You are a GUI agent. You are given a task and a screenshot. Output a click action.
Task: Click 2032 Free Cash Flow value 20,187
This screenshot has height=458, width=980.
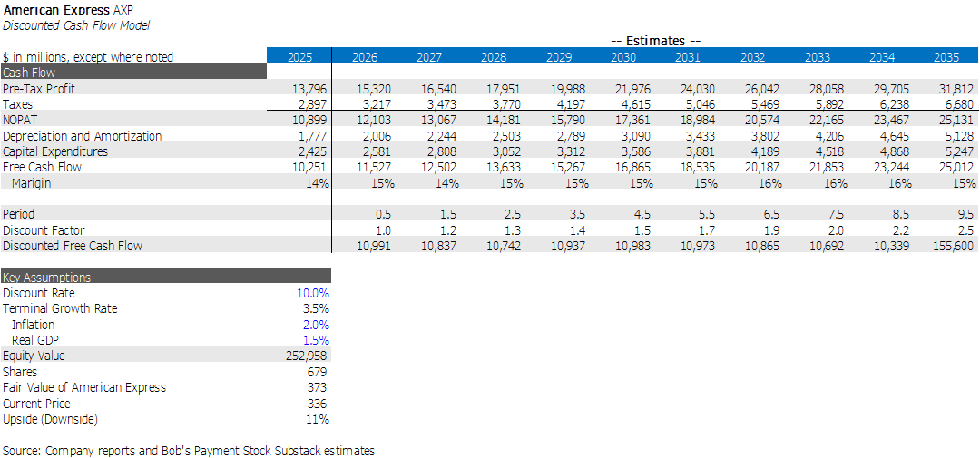click(x=762, y=167)
